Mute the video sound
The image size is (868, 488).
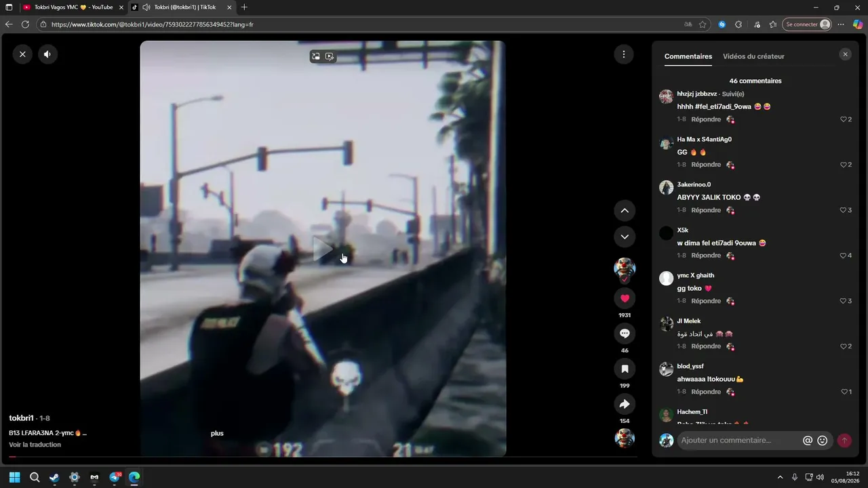coord(47,54)
